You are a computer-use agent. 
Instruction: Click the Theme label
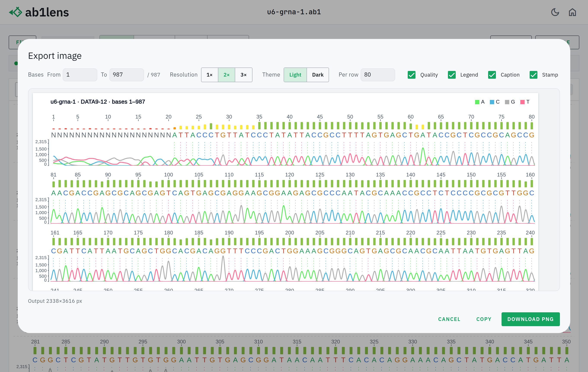271,75
